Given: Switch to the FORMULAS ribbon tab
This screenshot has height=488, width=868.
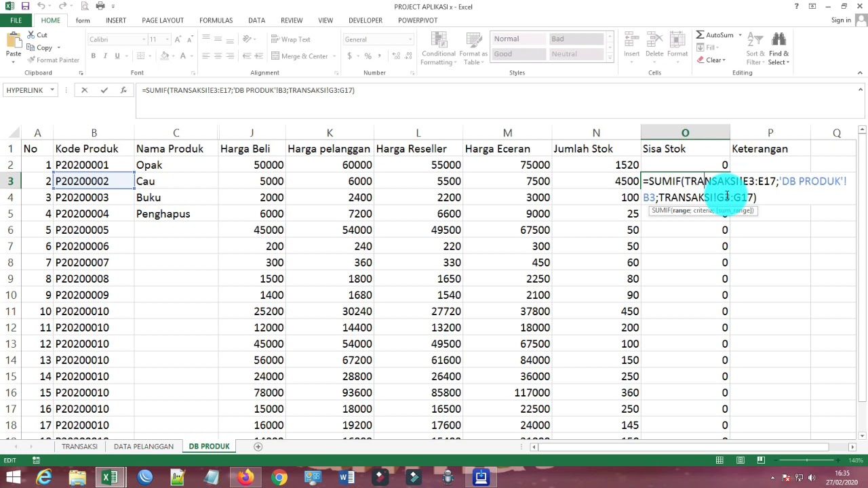Looking at the screenshot, I should click(216, 20).
